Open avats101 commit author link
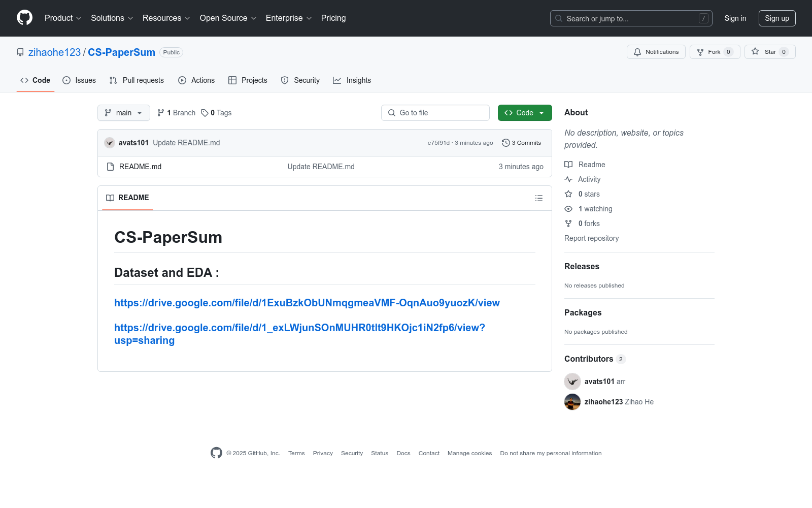The height and width of the screenshot is (508, 812). click(133, 143)
